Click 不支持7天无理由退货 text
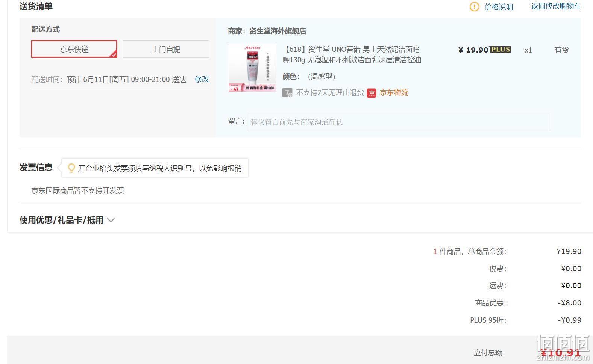 pyautogui.click(x=330, y=93)
